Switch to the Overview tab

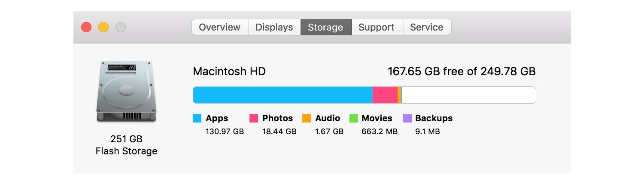click(220, 27)
